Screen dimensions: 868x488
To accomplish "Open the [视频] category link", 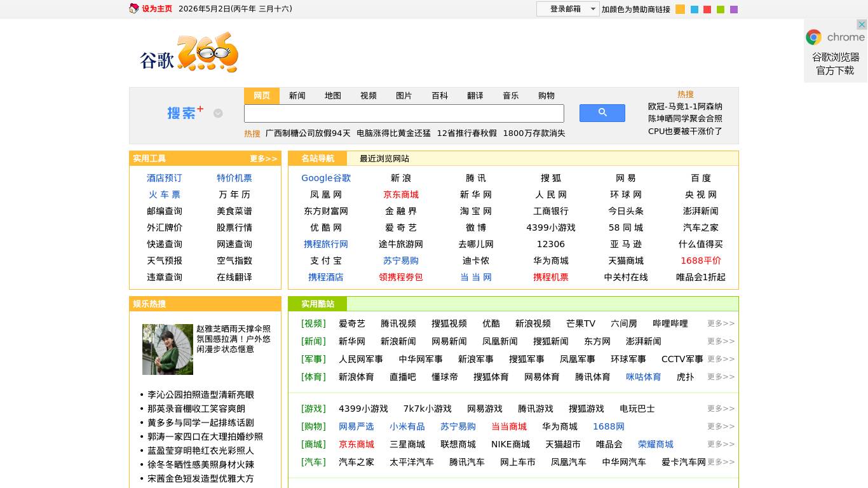I will (x=313, y=323).
